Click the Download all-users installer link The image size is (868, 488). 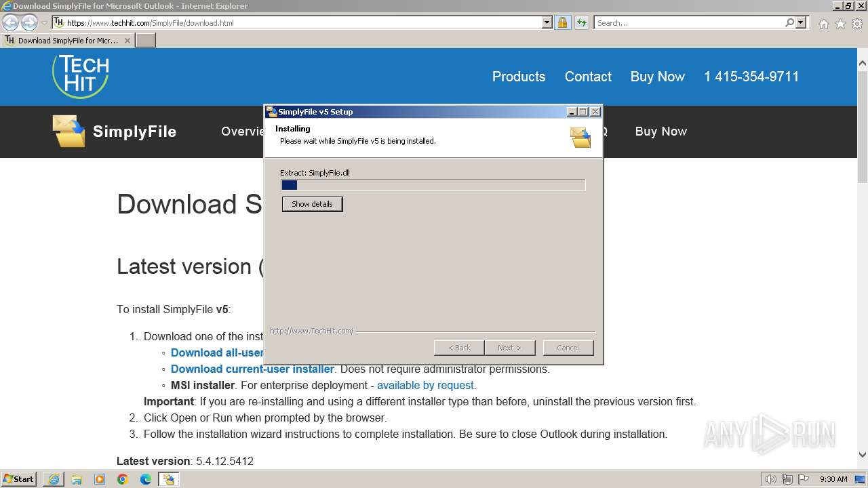point(217,352)
